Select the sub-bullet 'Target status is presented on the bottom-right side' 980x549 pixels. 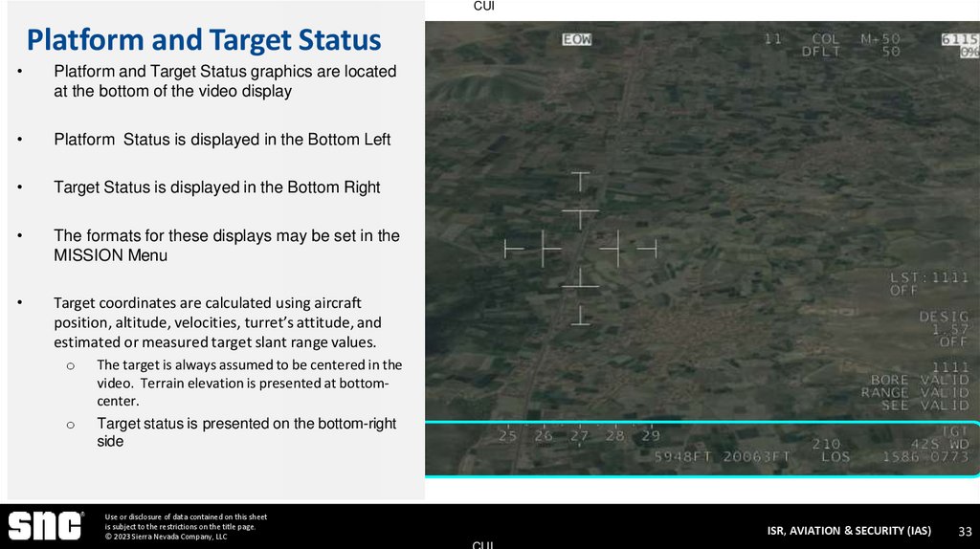(246, 431)
